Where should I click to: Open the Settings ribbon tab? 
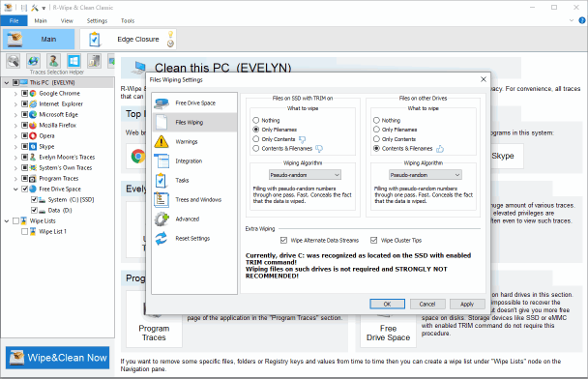97,20
